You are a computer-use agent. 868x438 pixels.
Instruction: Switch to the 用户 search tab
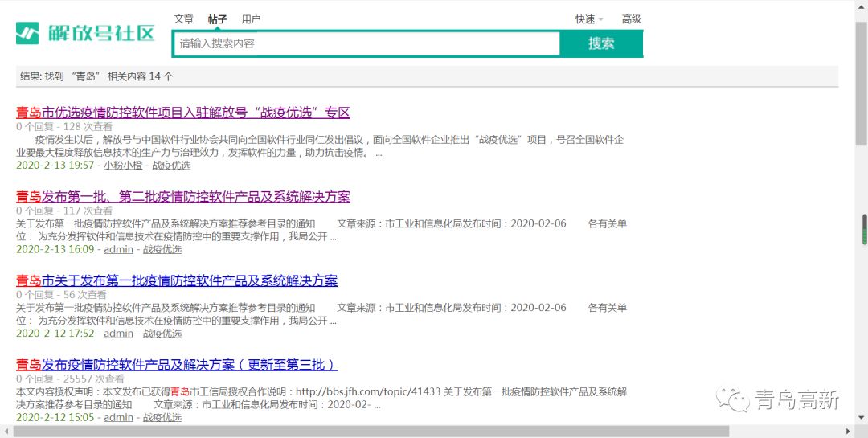[251, 18]
